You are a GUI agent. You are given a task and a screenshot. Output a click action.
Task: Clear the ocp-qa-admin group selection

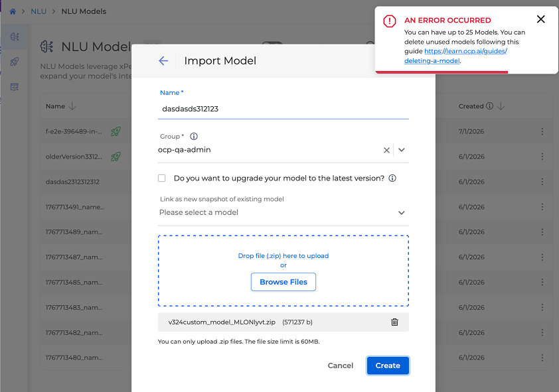pos(386,151)
